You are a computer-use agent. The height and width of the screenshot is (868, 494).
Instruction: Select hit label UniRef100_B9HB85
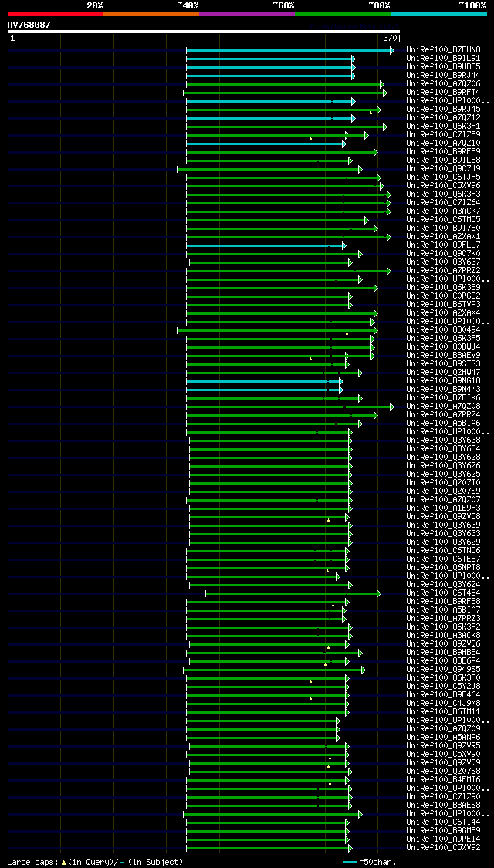point(443,67)
